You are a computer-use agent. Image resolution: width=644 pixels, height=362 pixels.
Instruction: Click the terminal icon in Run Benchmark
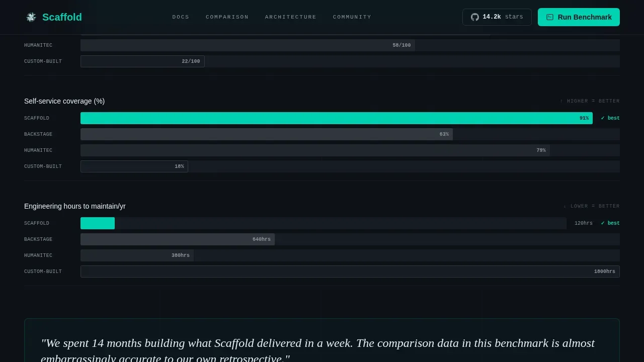click(550, 17)
